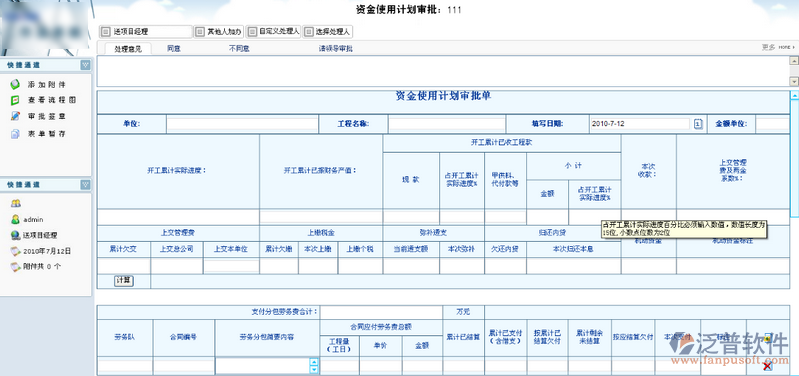Toggle the 送项目经理 checkbox
The height and width of the screenshot is (376, 799).
pyautogui.click(x=105, y=32)
